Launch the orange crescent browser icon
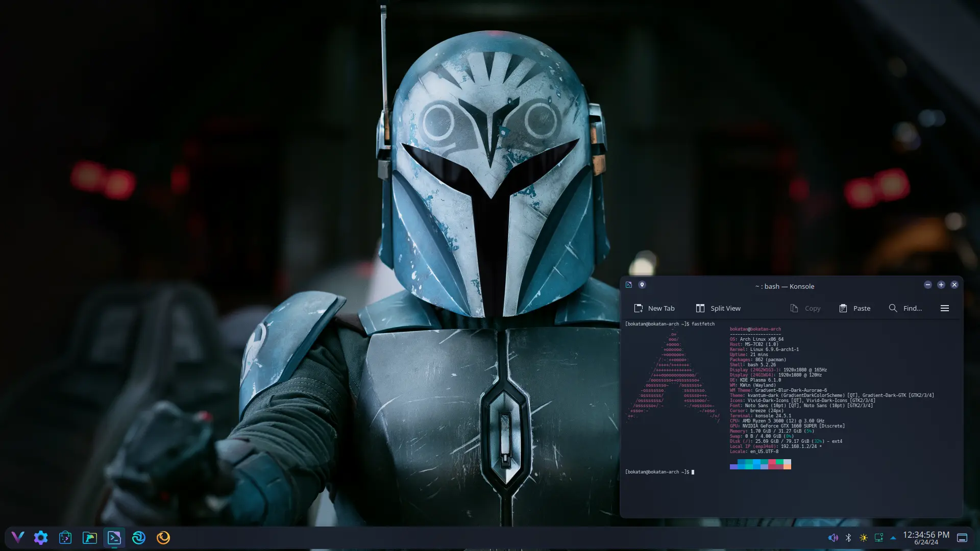 click(x=163, y=537)
